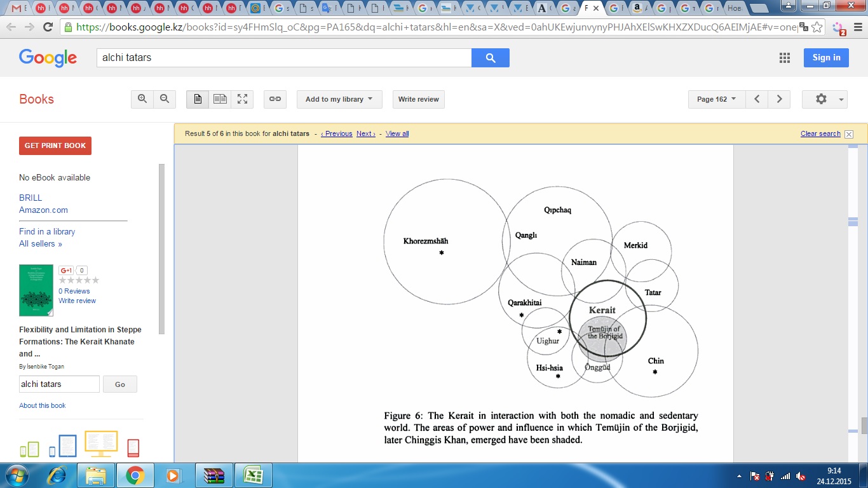Open the Google apps grid
Screen dimensions: 868x488
point(785,58)
